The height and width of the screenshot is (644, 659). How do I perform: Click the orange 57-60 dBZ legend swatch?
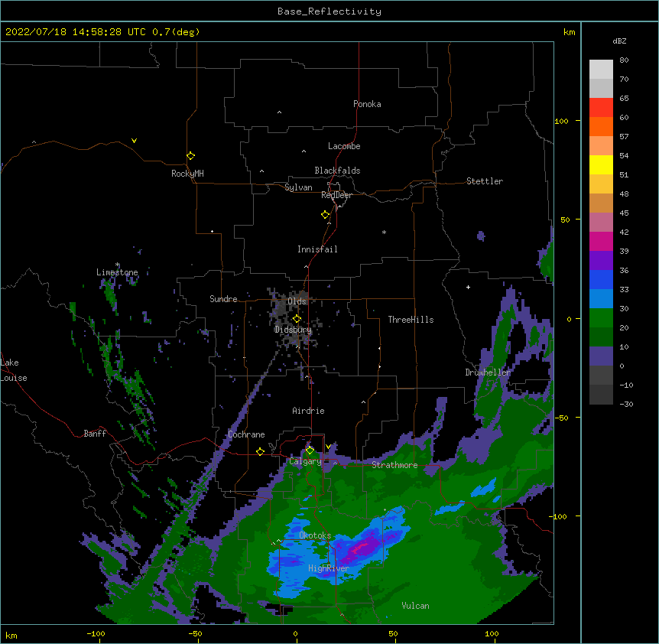(x=601, y=126)
